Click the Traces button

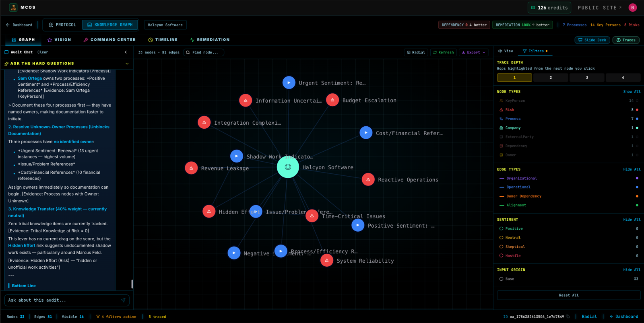(x=626, y=40)
